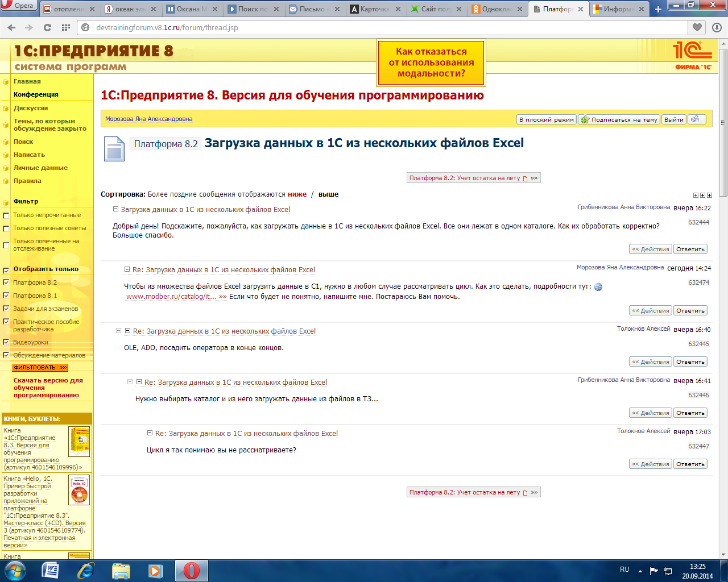Screen dimensions: 728x582
Task: Click the Hello 1C book cover thumbnail
Action: tap(79, 490)
